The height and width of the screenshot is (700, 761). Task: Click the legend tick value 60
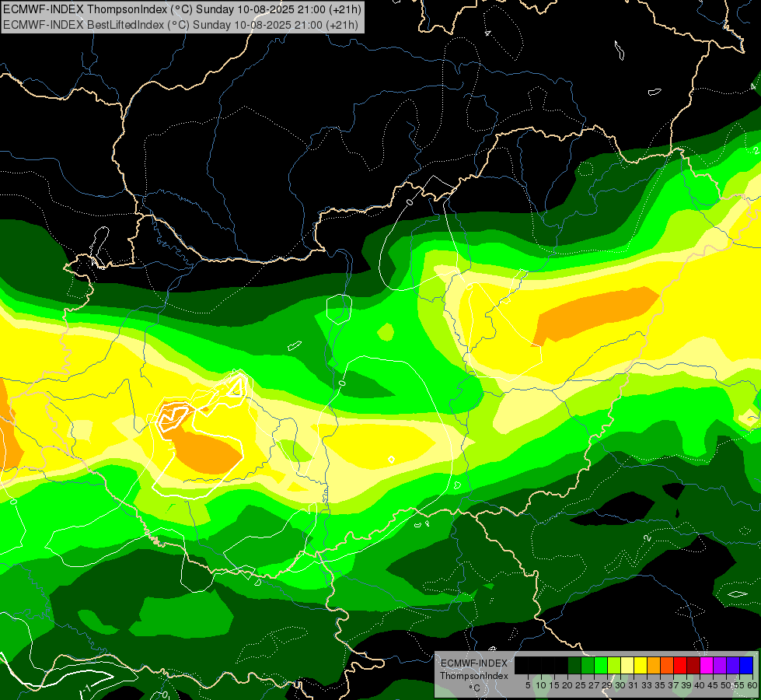click(752, 685)
